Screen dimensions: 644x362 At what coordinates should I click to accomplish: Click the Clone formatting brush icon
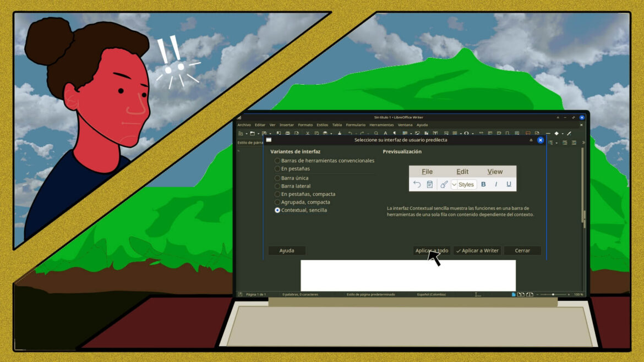[340, 133]
